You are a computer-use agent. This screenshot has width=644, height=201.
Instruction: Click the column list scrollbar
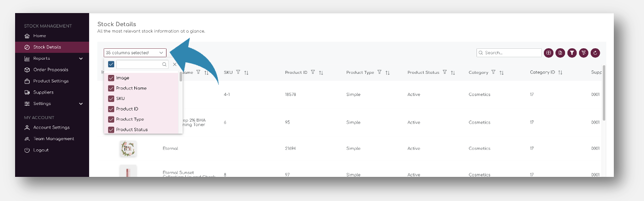[x=181, y=76]
